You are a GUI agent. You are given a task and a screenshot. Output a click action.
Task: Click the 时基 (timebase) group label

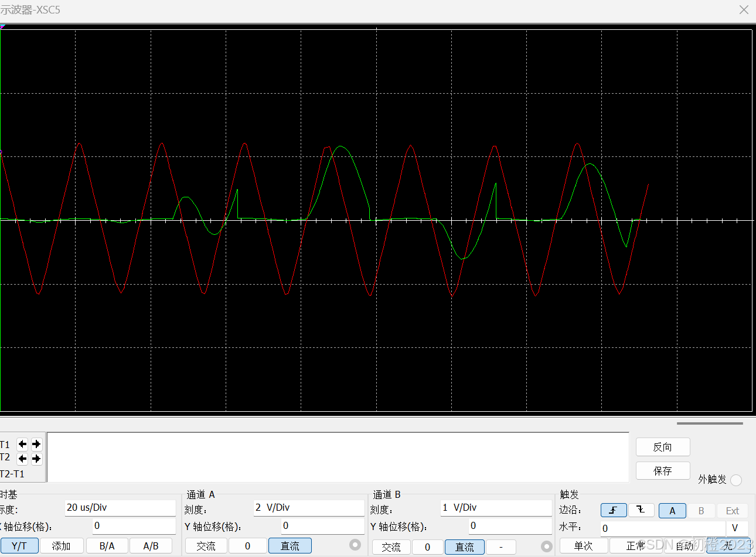coord(9,494)
